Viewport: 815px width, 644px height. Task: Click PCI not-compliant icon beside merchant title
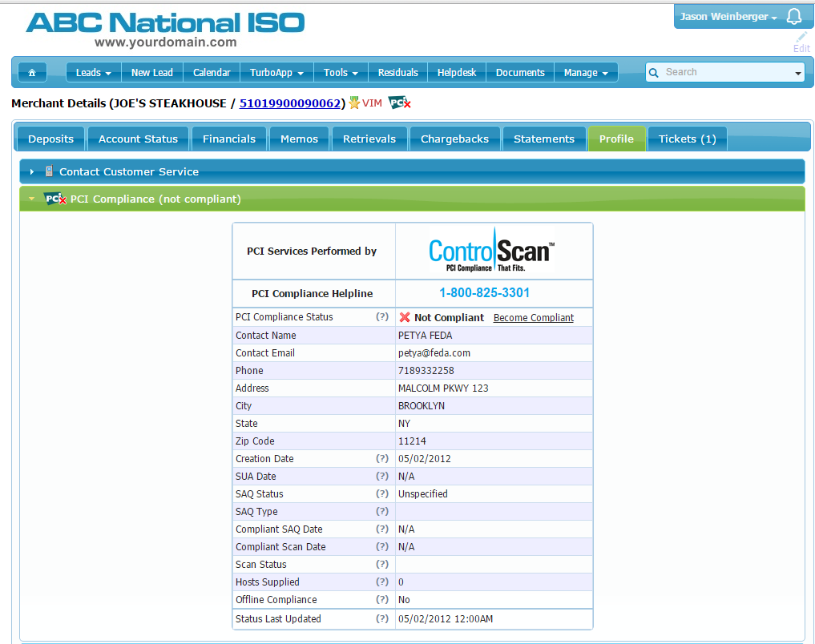pos(399,103)
